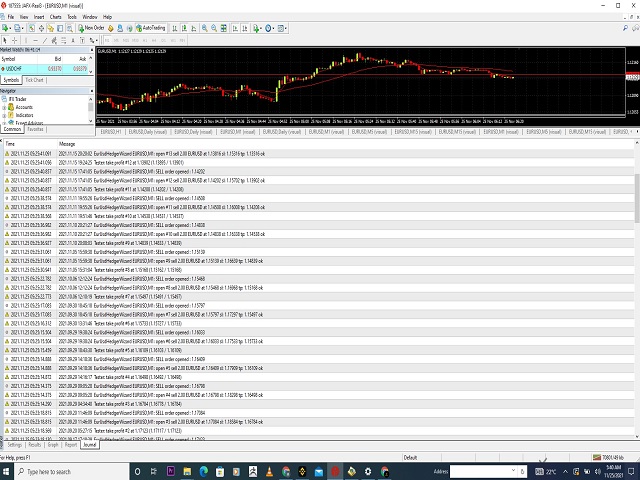Select the Equidistant Channel tool

tap(54, 40)
